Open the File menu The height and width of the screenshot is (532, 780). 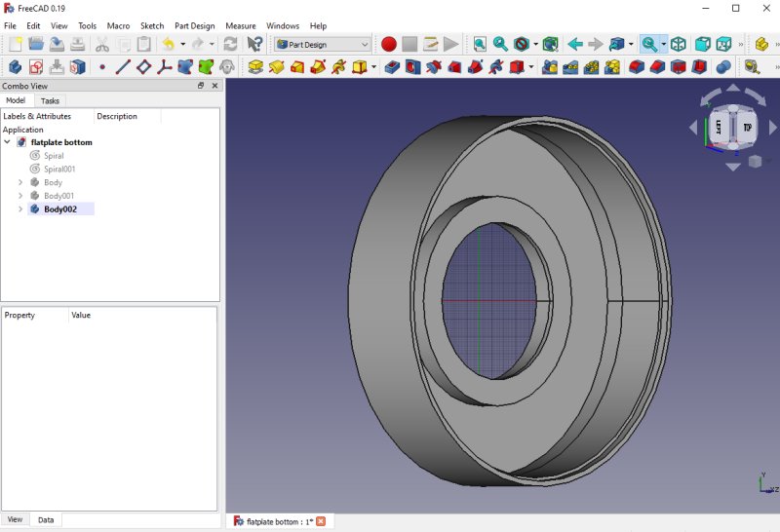pyautogui.click(x=10, y=26)
